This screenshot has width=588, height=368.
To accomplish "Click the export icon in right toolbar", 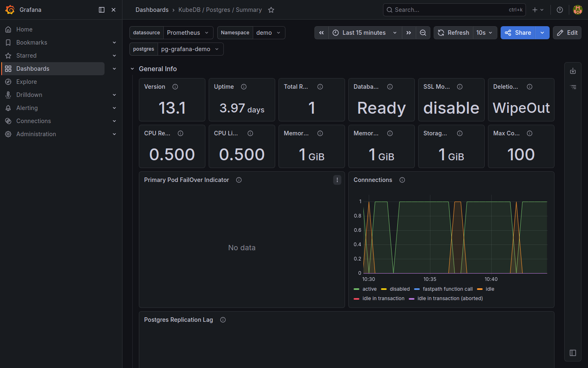I will (573, 71).
